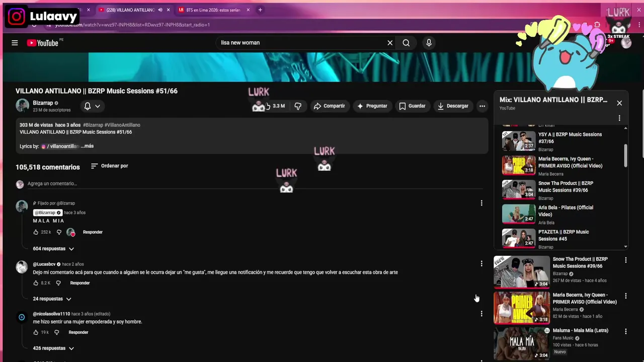Dislike the Villano Antillano video
The height and width of the screenshot is (362, 644).
pos(298,106)
